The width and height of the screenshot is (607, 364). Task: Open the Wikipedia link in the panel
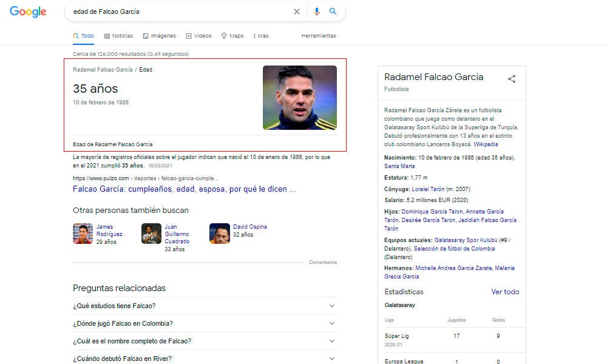486,144
